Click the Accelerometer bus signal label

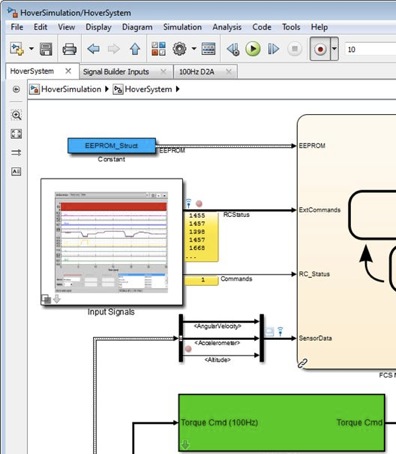[217, 343]
